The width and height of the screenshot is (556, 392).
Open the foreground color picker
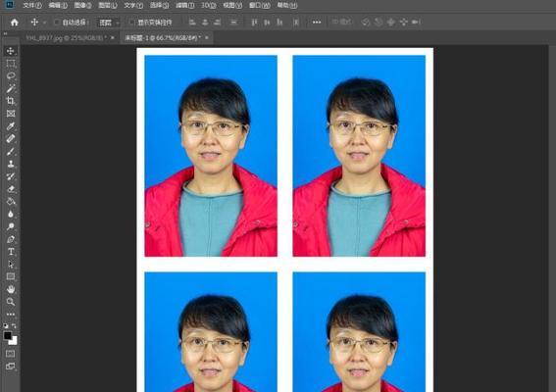point(7,335)
